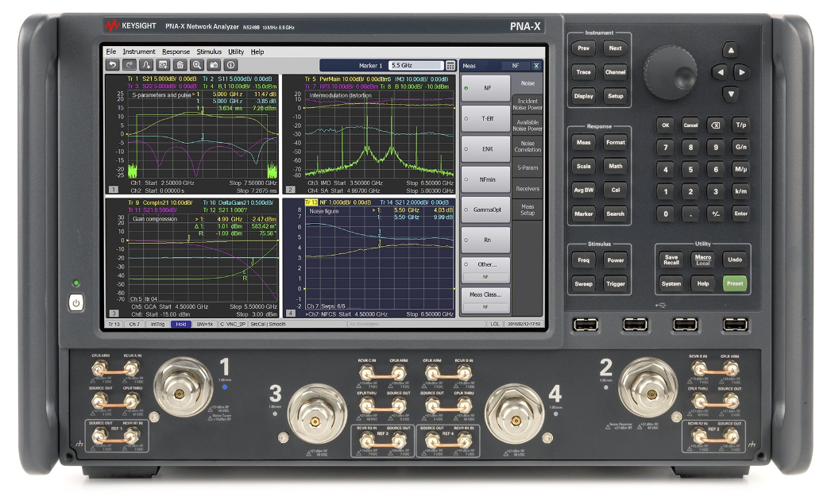
Task: Open the S-Param softkey tab
Action: [x=528, y=167]
